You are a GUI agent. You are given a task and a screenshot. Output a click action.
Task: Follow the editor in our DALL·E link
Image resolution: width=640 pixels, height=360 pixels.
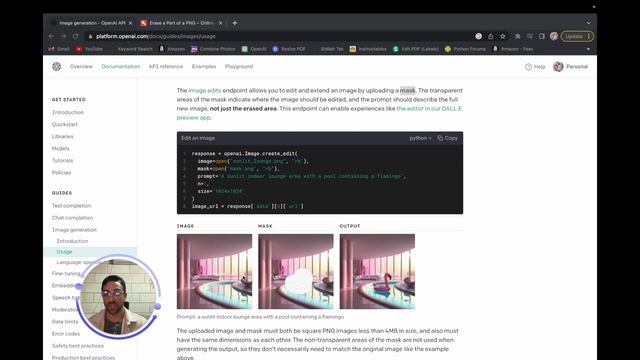(429, 109)
